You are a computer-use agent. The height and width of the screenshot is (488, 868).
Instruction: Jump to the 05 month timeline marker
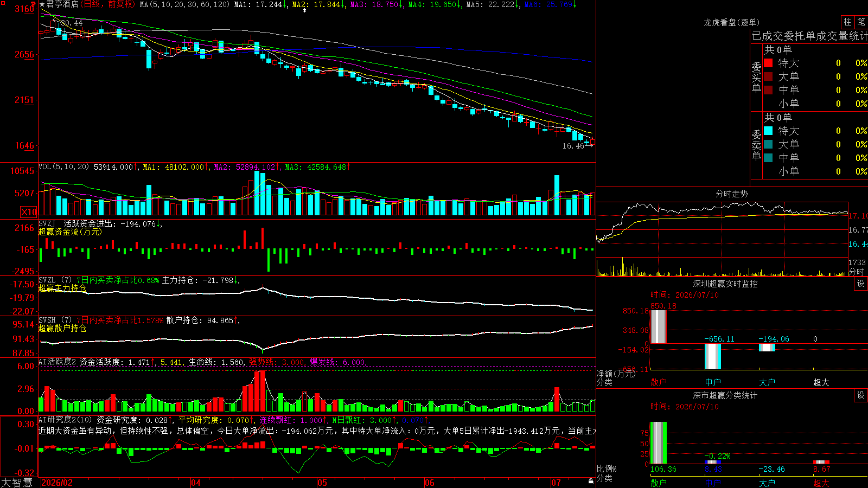[x=322, y=483]
